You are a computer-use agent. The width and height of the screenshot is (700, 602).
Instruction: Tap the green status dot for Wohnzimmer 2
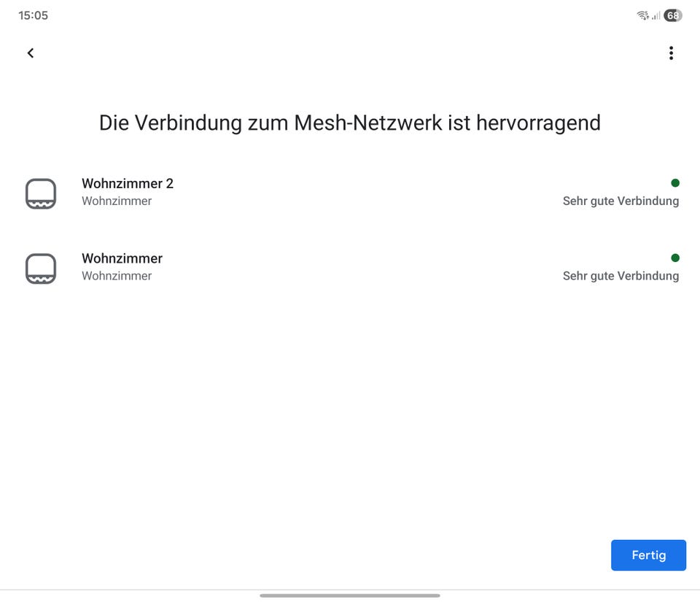(x=675, y=183)
